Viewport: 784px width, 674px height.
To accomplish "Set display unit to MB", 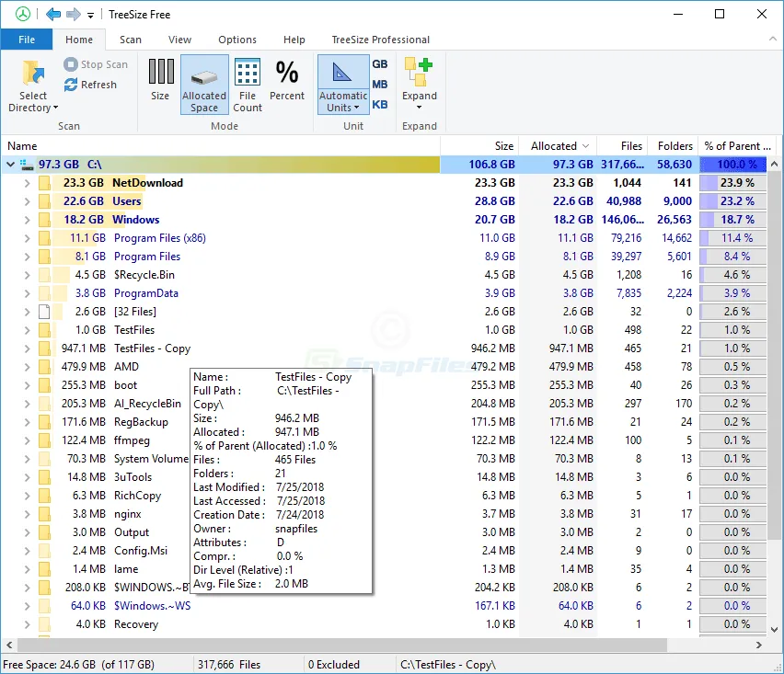I will pos(380,85).
